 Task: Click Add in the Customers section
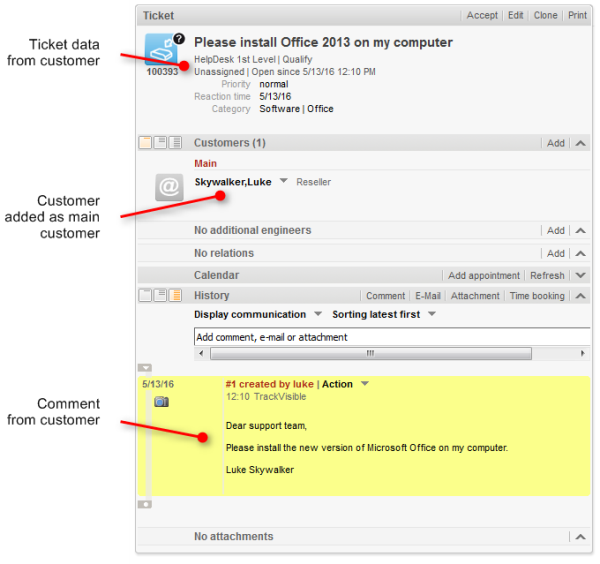(x=556, y=143)
